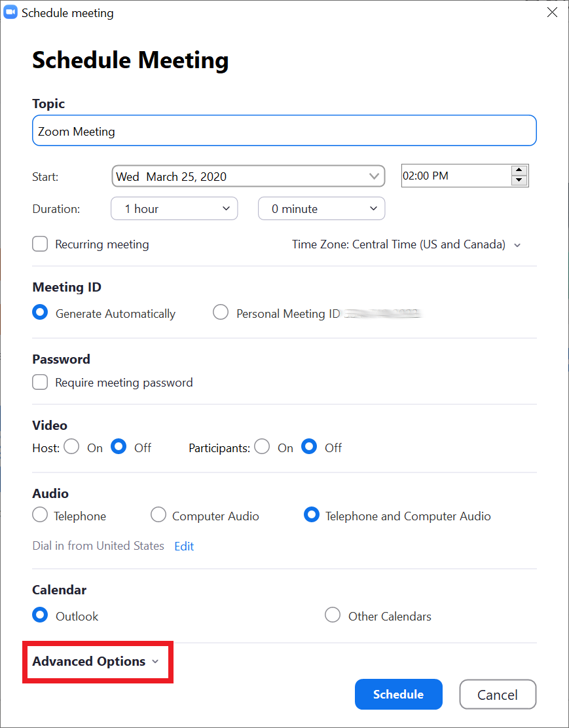Turn Participants video On
The image size is (569, 728).
[x=262, y=447]
